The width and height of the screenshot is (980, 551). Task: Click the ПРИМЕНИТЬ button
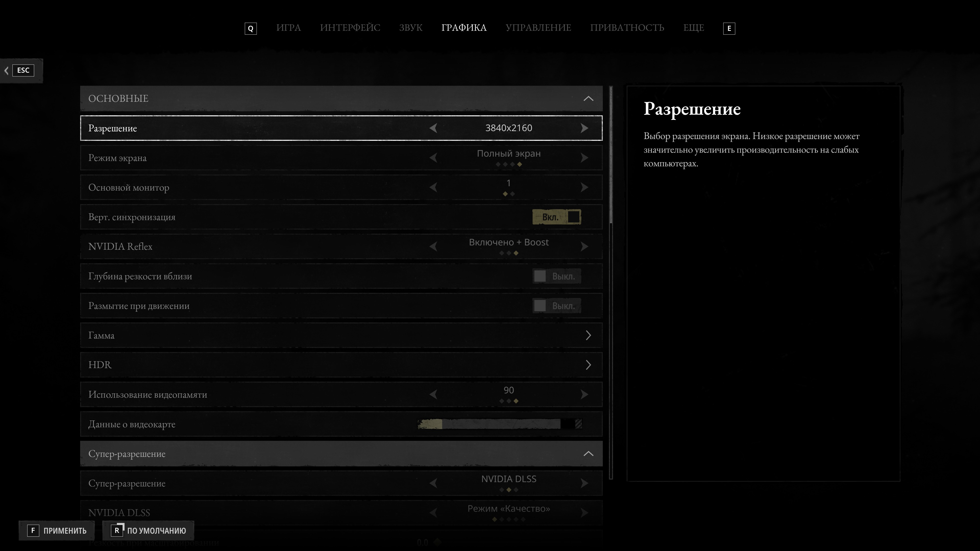[57, 531]
